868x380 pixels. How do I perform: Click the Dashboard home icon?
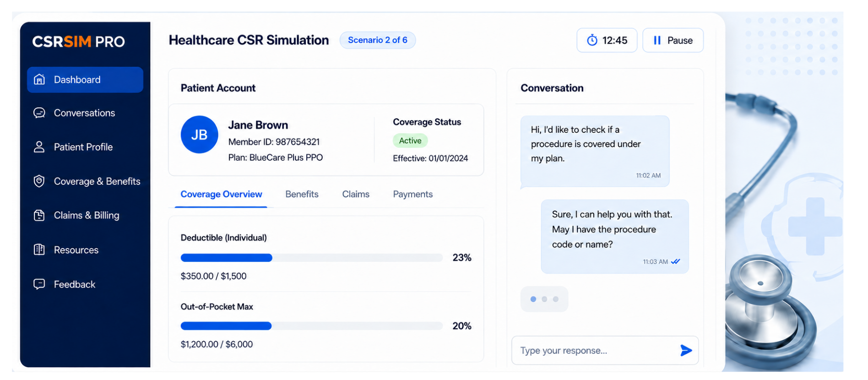39,79
